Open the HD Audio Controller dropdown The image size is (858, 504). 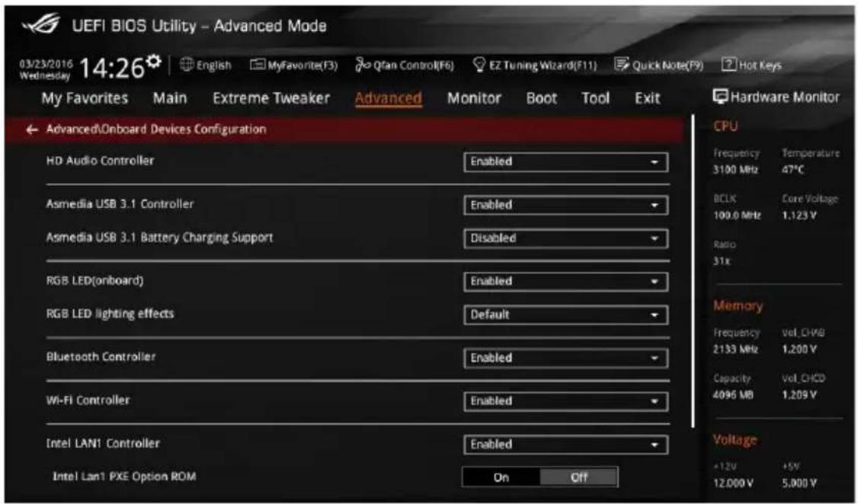pyautogui.click(x=566, y=162)
